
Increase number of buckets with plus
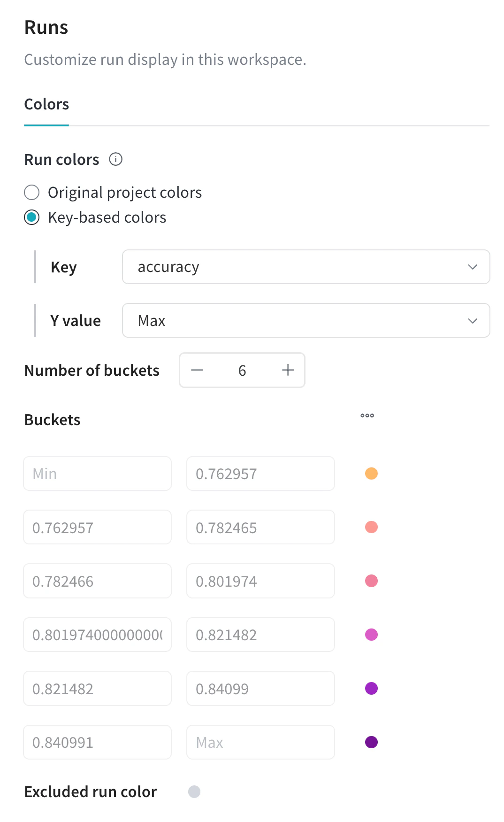click(288, 370)
